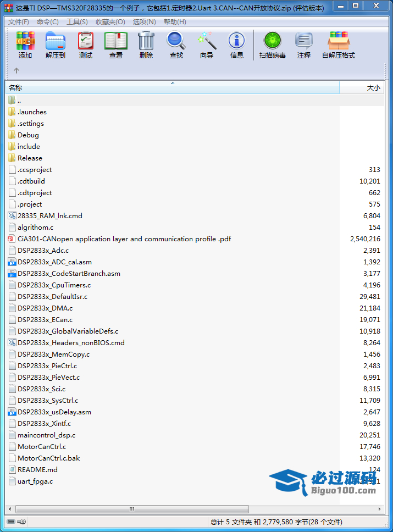This screenshot has width=393, height=532.
Task: Open the 收藏夹(O) menu
Action: click(x=110, y=22)
